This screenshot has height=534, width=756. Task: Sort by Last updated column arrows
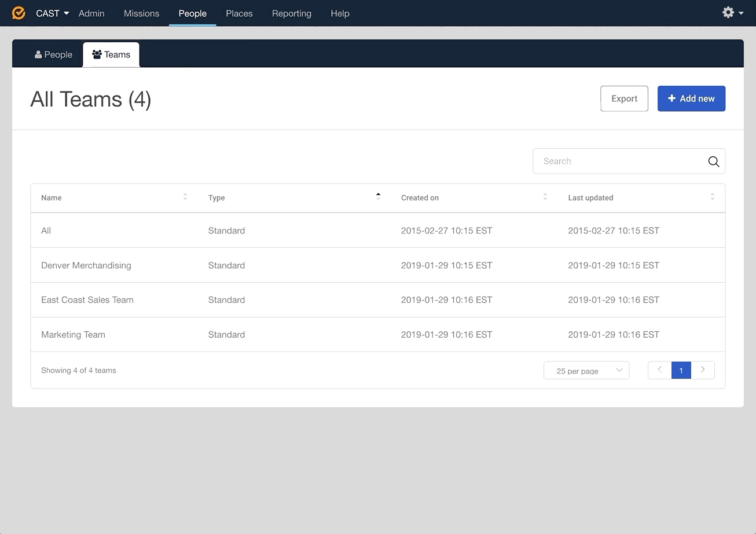[712, 197]
